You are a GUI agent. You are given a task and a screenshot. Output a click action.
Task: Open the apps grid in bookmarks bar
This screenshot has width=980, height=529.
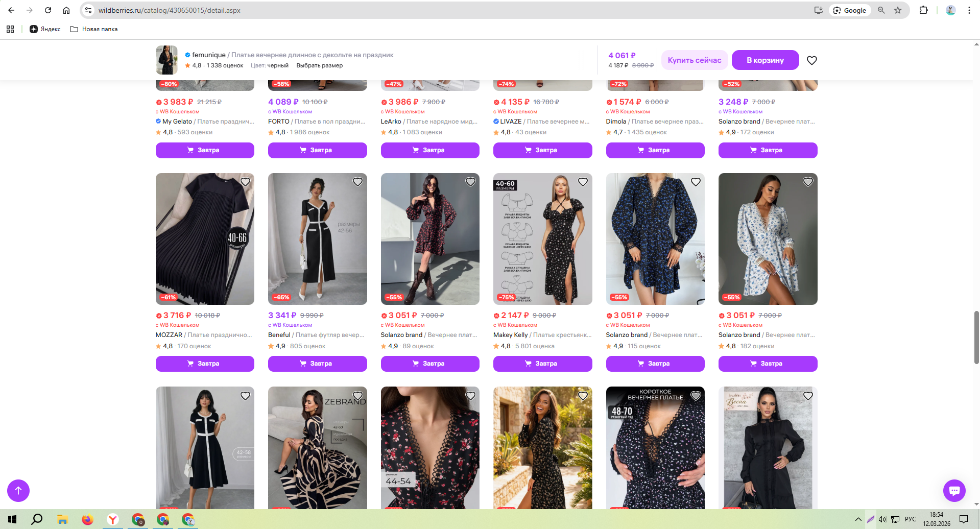click(x=10, y=29)
